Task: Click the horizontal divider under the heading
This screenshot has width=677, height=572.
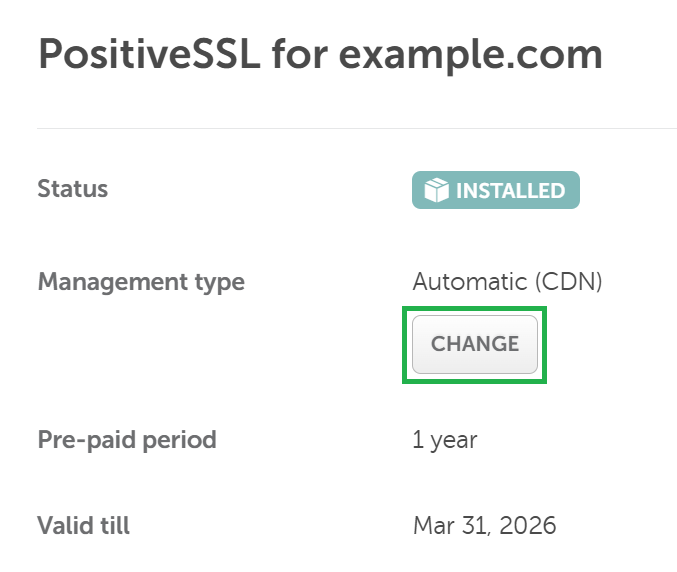Action: tap(357, 128)
